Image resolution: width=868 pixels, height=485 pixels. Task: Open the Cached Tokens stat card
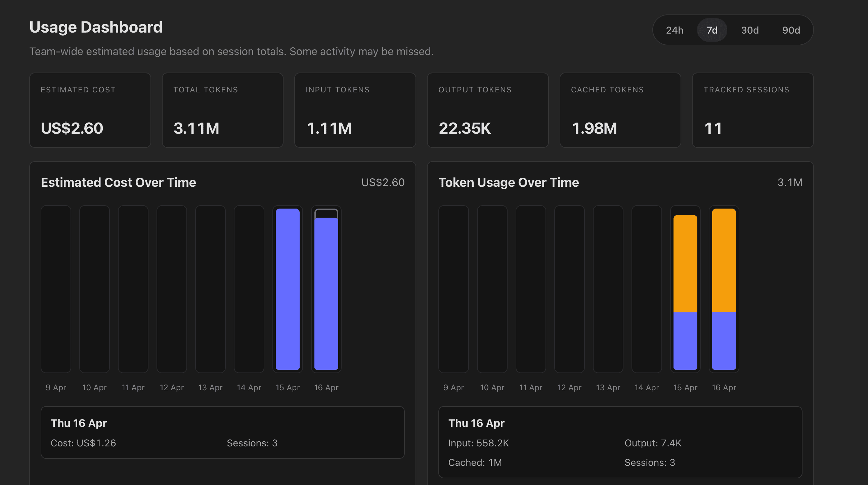click(620, 110)
